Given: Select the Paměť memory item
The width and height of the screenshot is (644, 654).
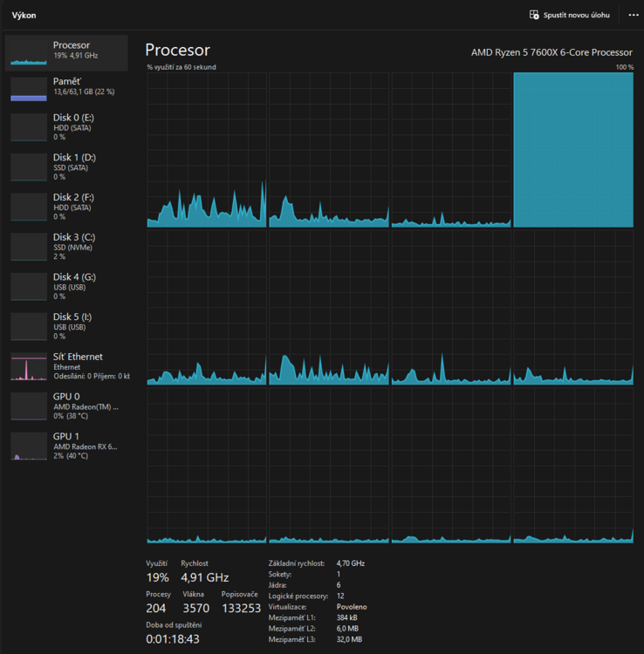Looking at the screenshot, I should tap(66, 89).
